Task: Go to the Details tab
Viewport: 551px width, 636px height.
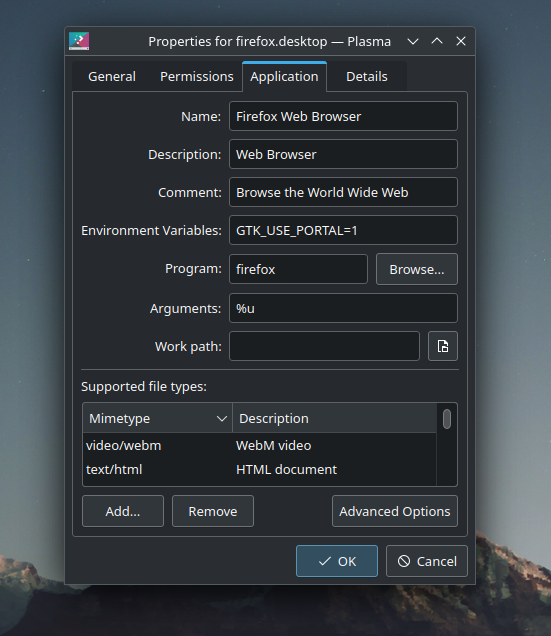Action: pos(367,77)
